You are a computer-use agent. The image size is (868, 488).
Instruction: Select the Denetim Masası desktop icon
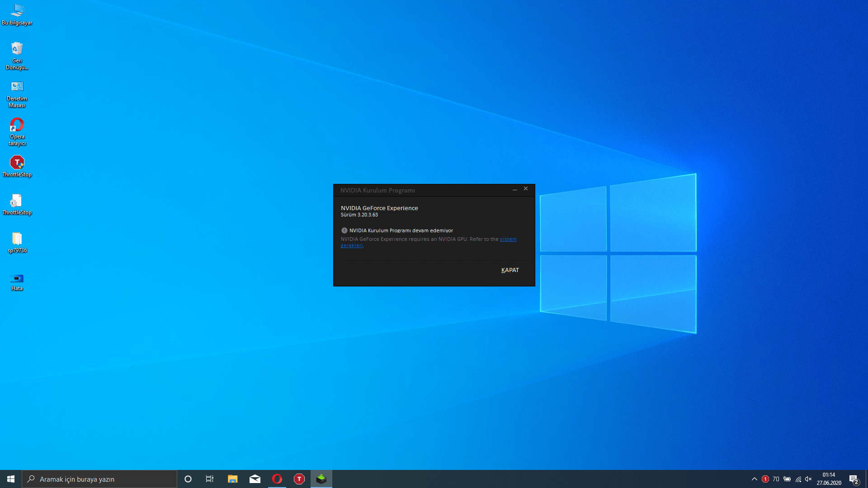coord(17,93)
